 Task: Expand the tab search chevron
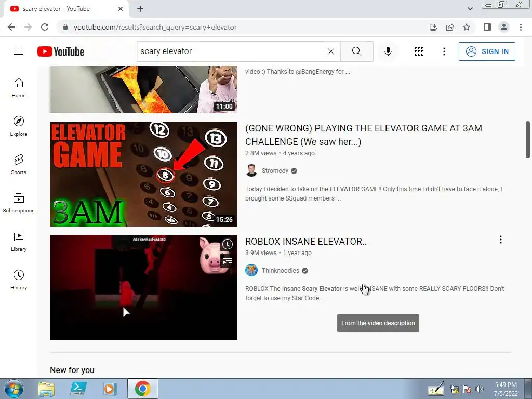click(x=470, y=9)
